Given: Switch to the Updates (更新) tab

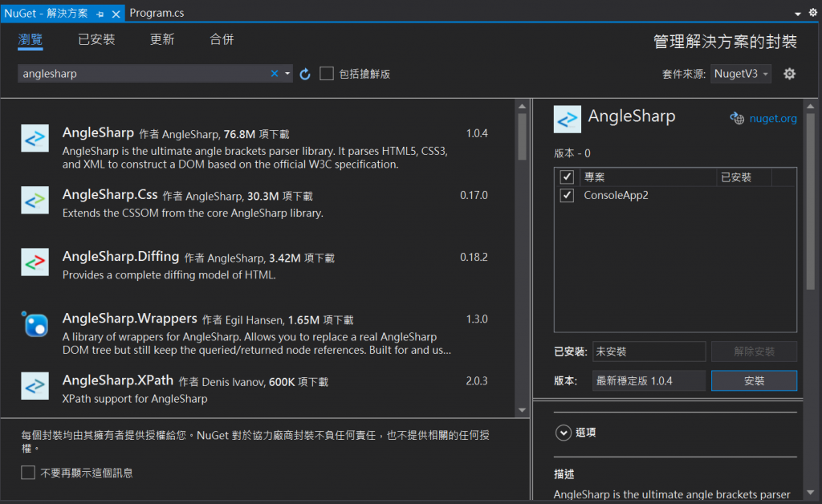Looking at the screenshot, I should tap(162, 40).
